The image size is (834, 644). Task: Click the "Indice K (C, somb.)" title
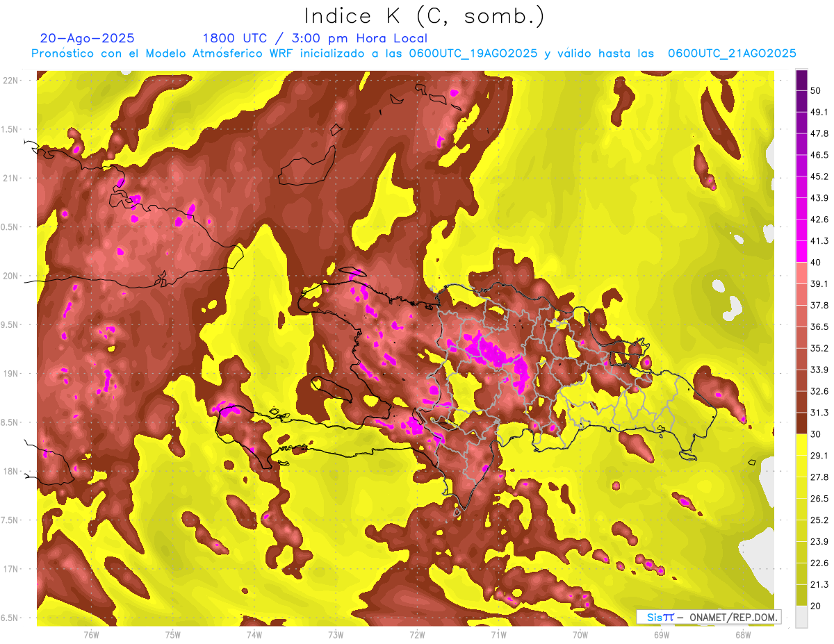424,16
